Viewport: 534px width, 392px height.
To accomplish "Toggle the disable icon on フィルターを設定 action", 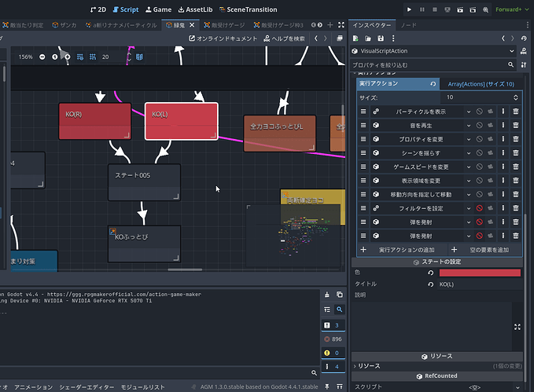I will (x=480, y=208).
